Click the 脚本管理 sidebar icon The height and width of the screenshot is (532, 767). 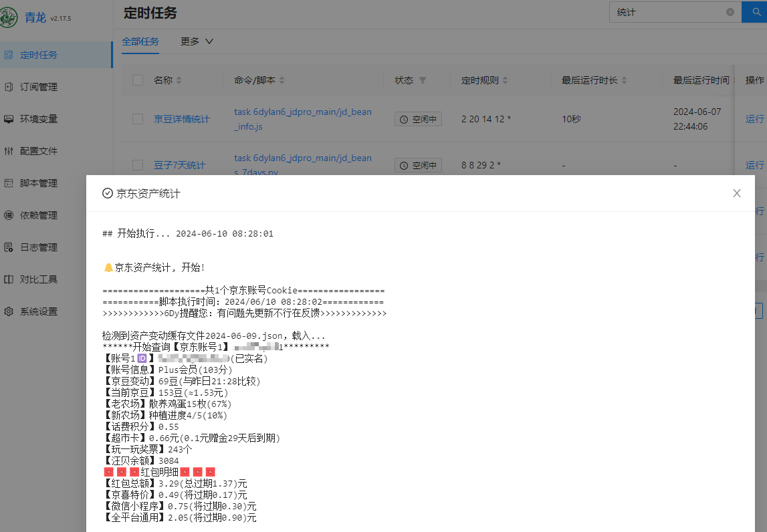point(9,183)
